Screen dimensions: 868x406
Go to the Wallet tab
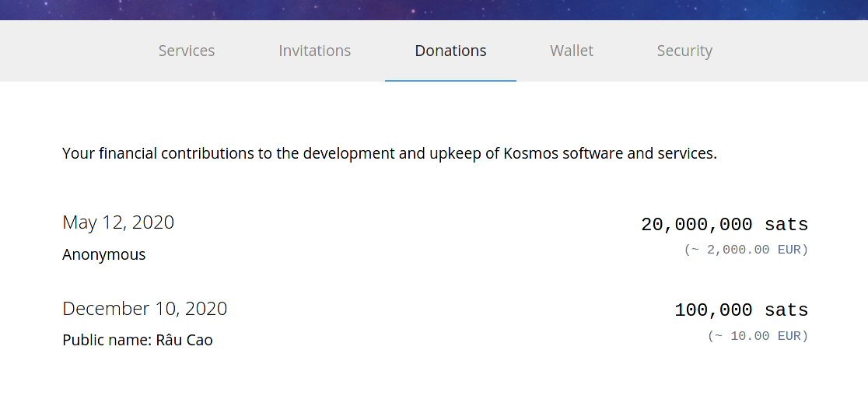pyautogui.click(x=572, y=51)
